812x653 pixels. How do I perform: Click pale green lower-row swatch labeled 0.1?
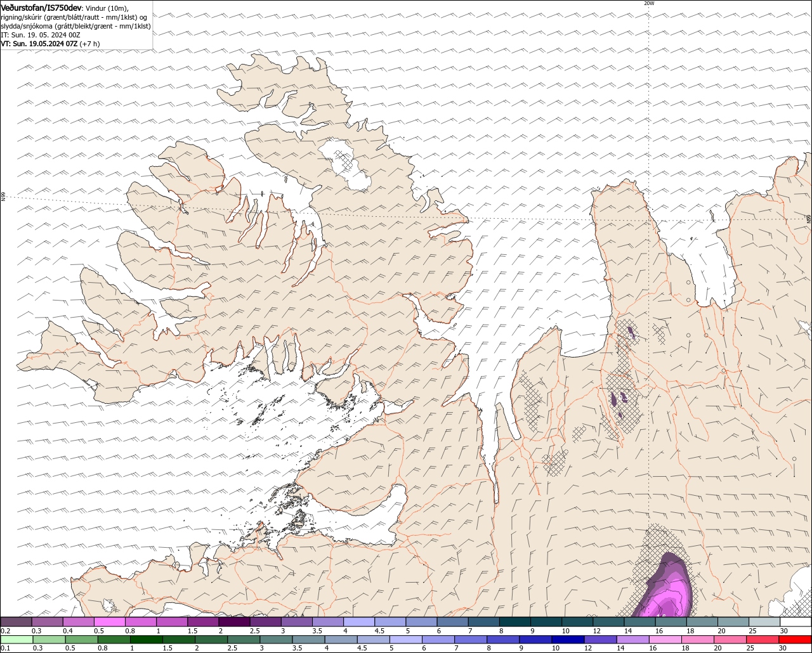coord(16,640)
